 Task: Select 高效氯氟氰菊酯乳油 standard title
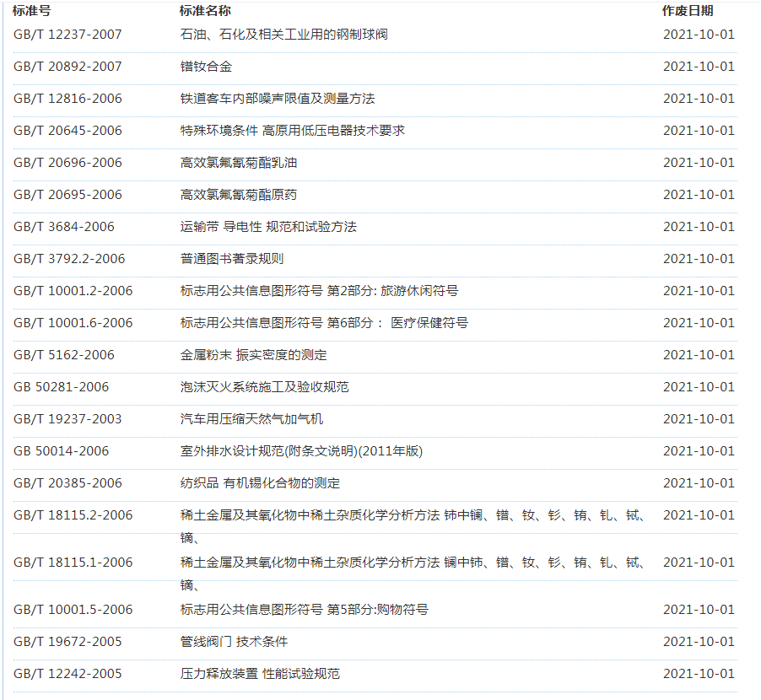[239, 163]
